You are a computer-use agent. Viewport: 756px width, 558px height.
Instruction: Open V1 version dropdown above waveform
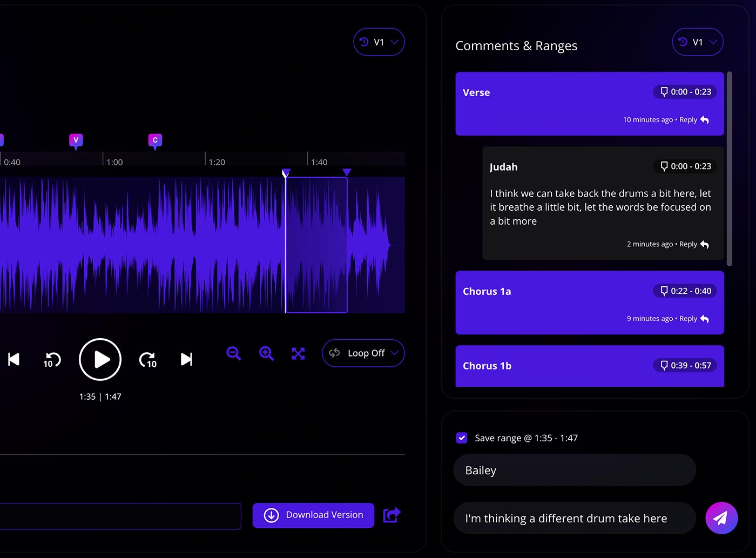pyautogui.click(x=379, y=42)
